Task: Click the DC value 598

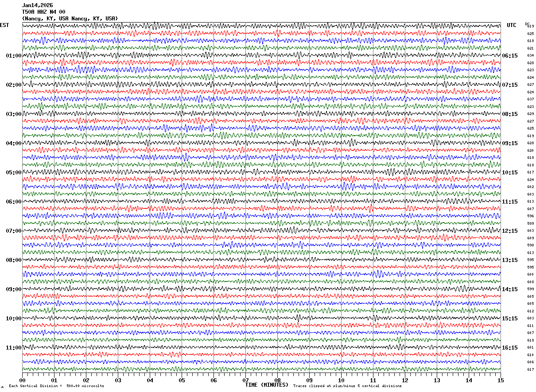Action: [x=530, y=246]
